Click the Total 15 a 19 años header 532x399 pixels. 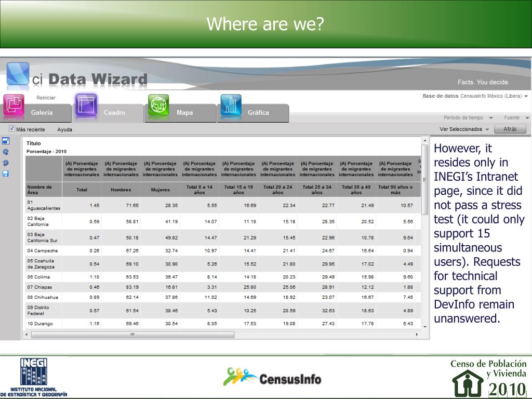[238, 190]
